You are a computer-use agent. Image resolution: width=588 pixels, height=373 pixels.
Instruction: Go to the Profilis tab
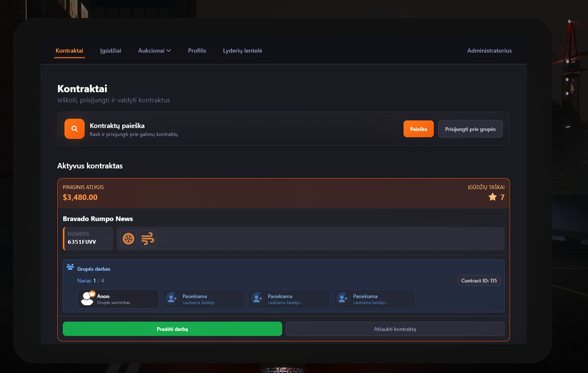click(197, 51)
